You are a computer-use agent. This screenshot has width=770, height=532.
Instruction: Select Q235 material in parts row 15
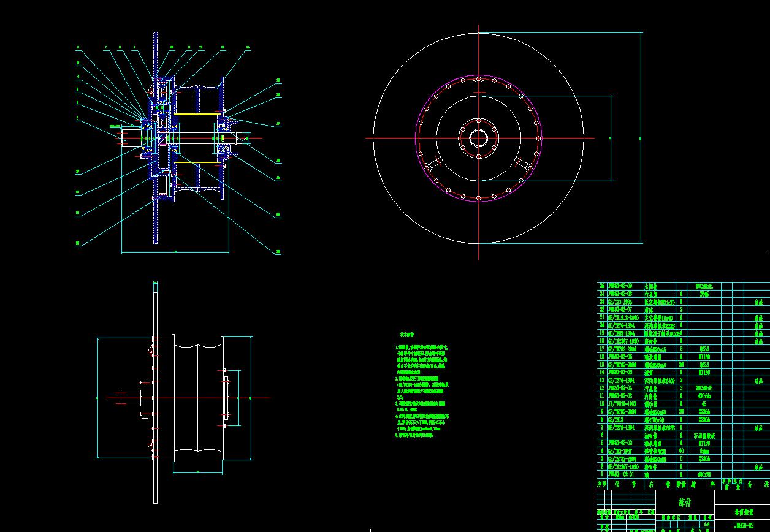point(704,365)
